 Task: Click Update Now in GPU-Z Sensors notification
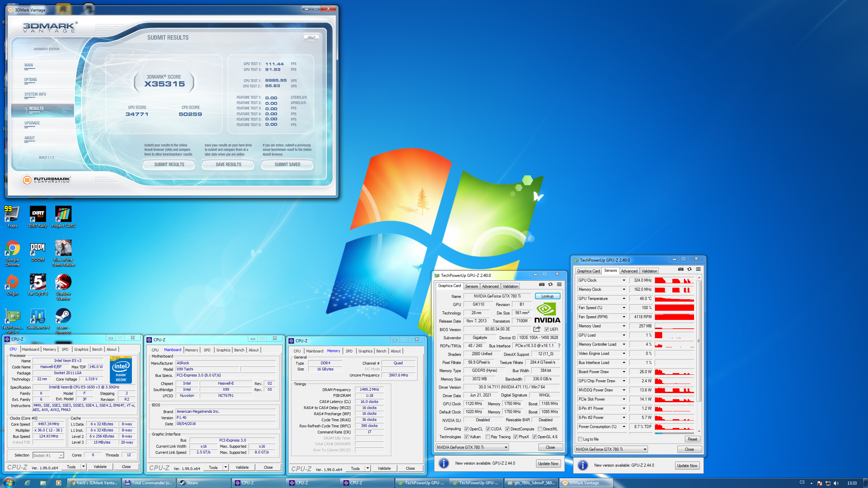(x=687, y=466)
